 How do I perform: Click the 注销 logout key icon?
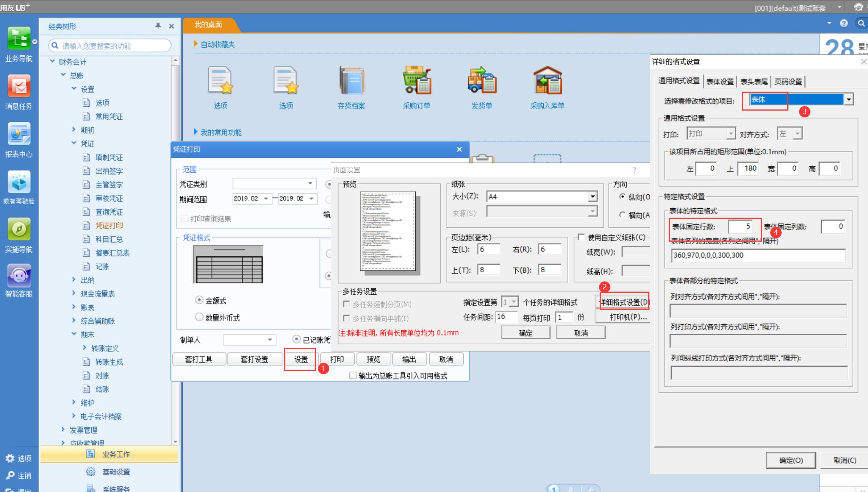[x=10, y=475]
